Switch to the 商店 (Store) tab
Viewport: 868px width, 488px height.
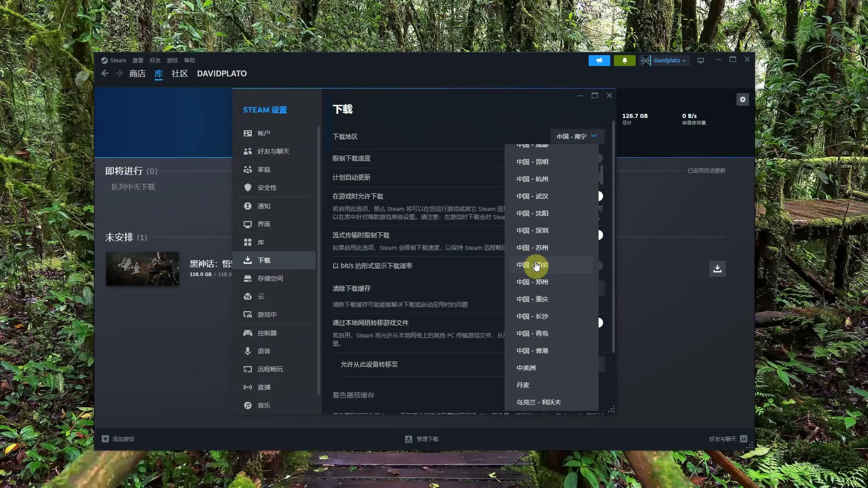point(137,73)
